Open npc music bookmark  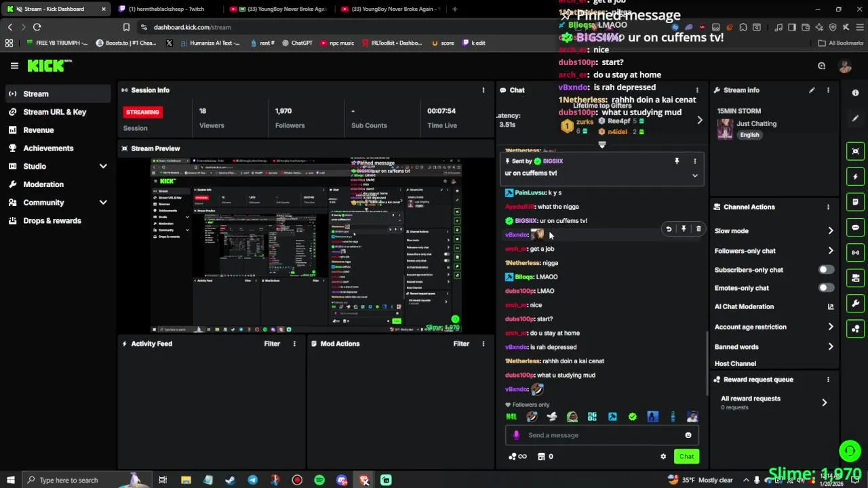[x=337, y=43]
